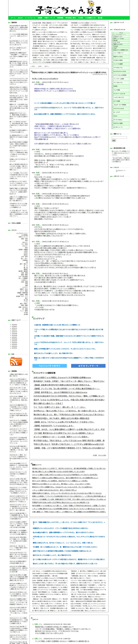
Task: Click the ブログパーツ image
Action: tap(121, 171)
